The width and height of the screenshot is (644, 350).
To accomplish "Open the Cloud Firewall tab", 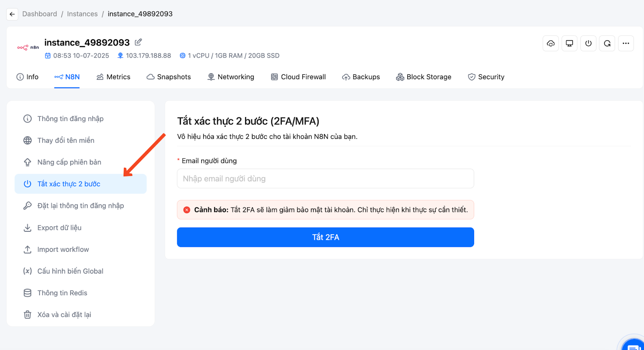I will coord(298,77).
